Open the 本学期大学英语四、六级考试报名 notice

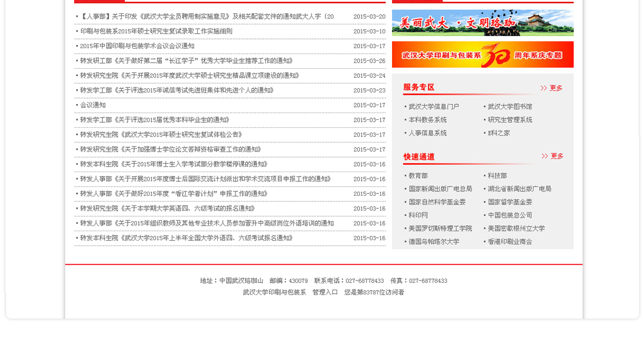pos(167,209)
